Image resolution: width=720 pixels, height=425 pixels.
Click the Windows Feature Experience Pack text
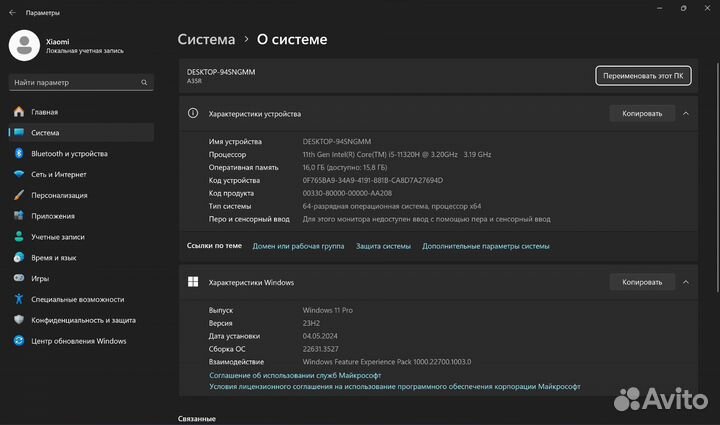pos(387,361)
